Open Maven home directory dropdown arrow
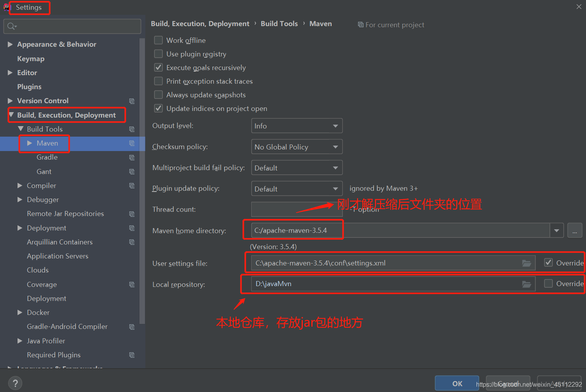This screenshot has height=392, width=586. tap(557, 230)
